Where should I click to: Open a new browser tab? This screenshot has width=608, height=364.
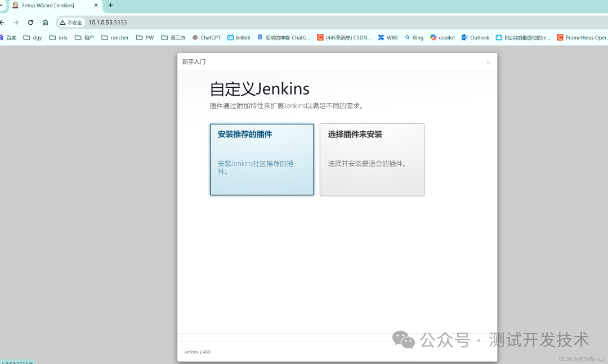click(110, 6)
